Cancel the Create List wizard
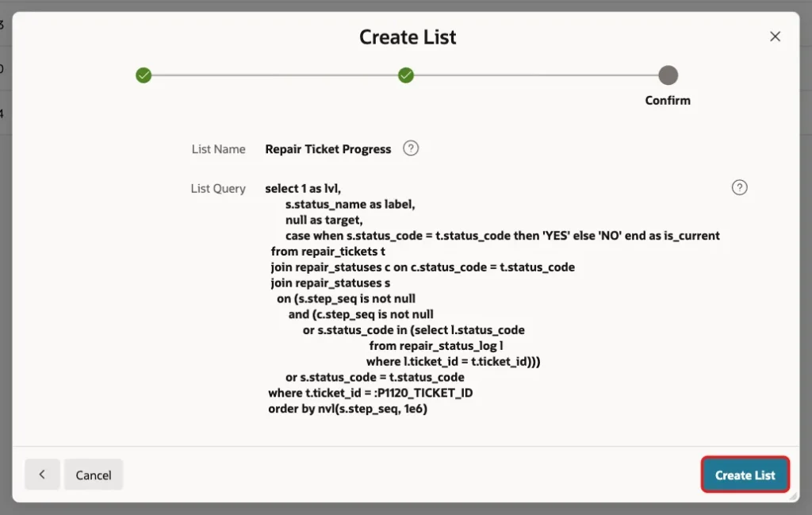Screen dimensions: 812x515 pyautogui.click(x=94, y=475)
